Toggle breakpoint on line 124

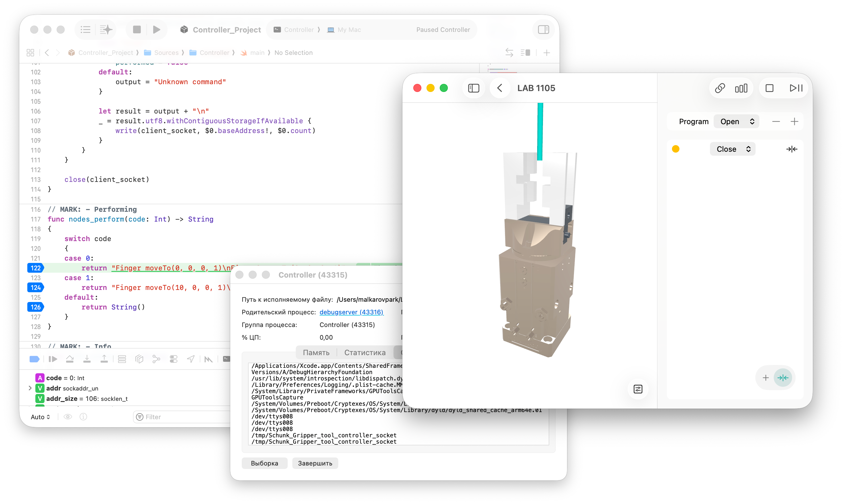pyautogui.click(x=35, y=287)
